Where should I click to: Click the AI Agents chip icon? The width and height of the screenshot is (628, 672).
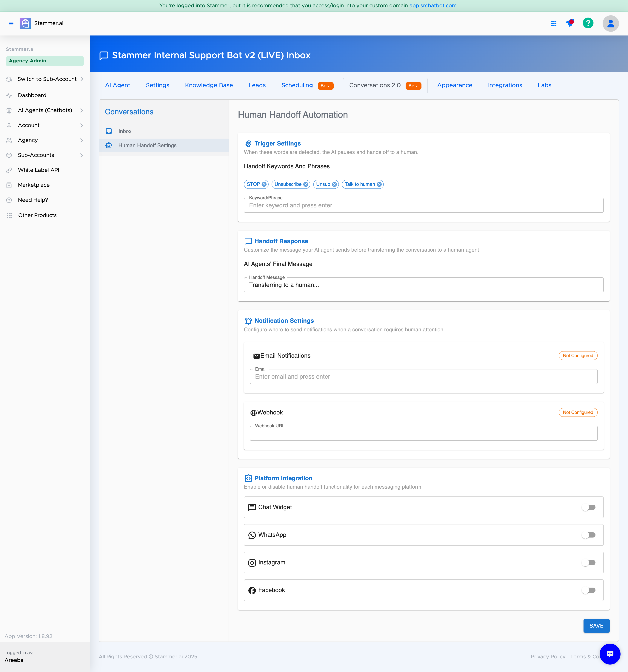pyautogui.click(x=9, y=110)
